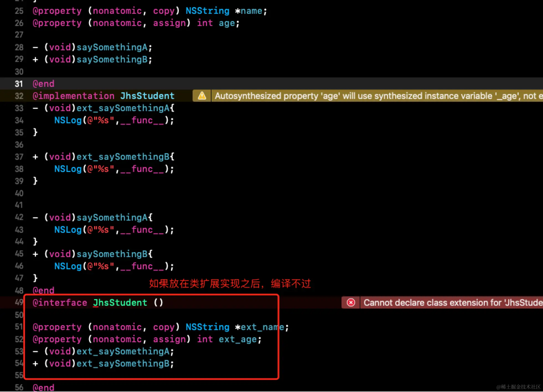The image size is (543, 392).
Task: Click NSString type on ext_name property
Action: pos(207,327)
